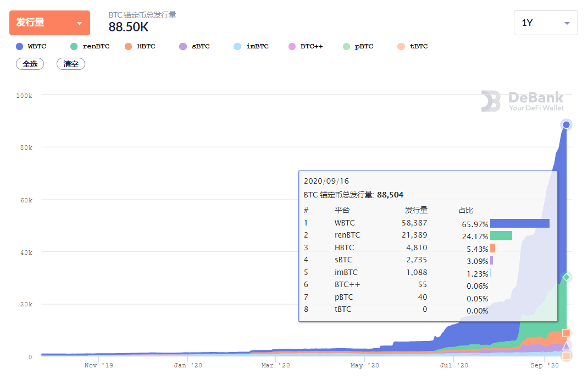Viewport: 588px width, 385px height.
Task: Click renBTC row in tooltip table
Action: (x=427, y=235)
